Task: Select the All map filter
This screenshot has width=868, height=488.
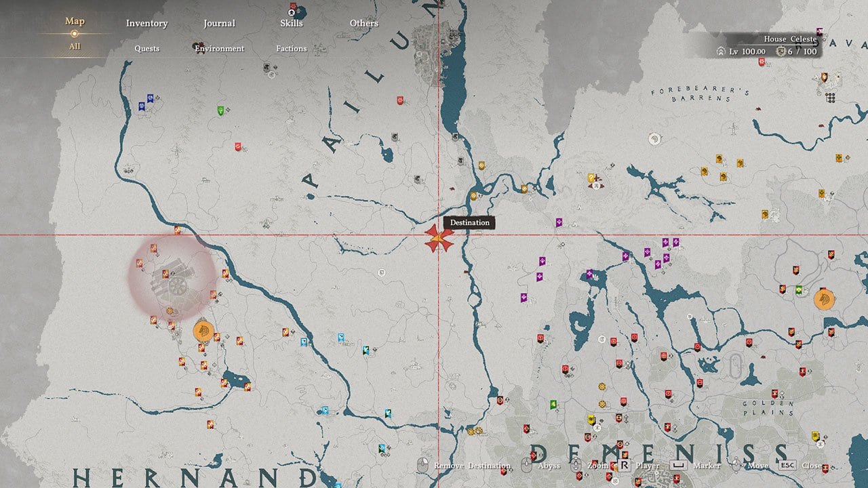Action: pos(75,46)
